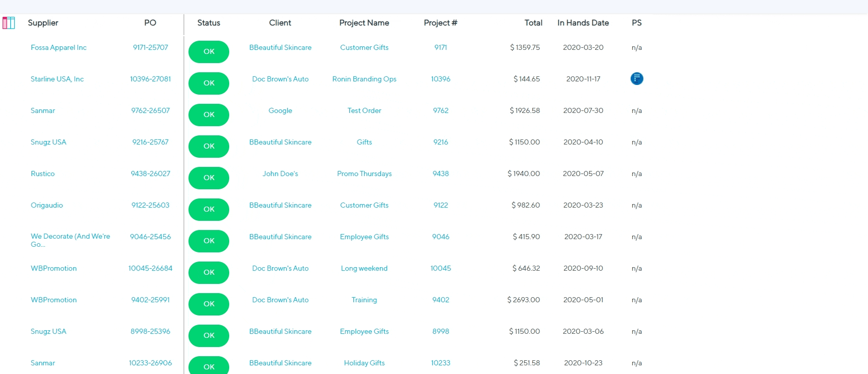Open client BBeautiful Skincare on Customer Gifts row

pos(280,47)
